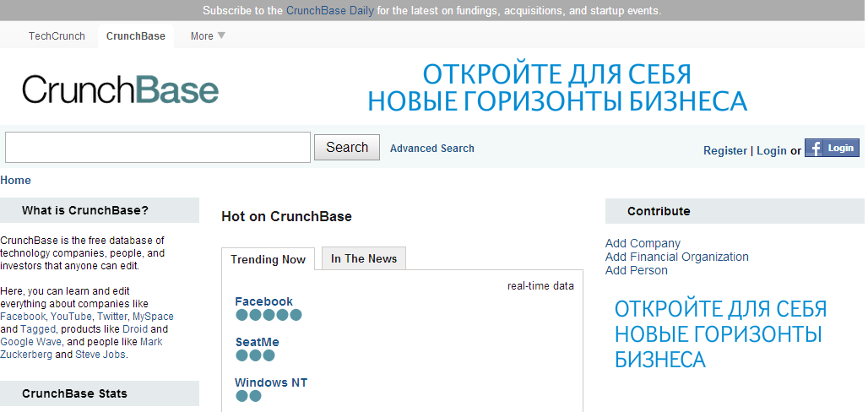
Task: Click the Search button
Action: point(347,147)
